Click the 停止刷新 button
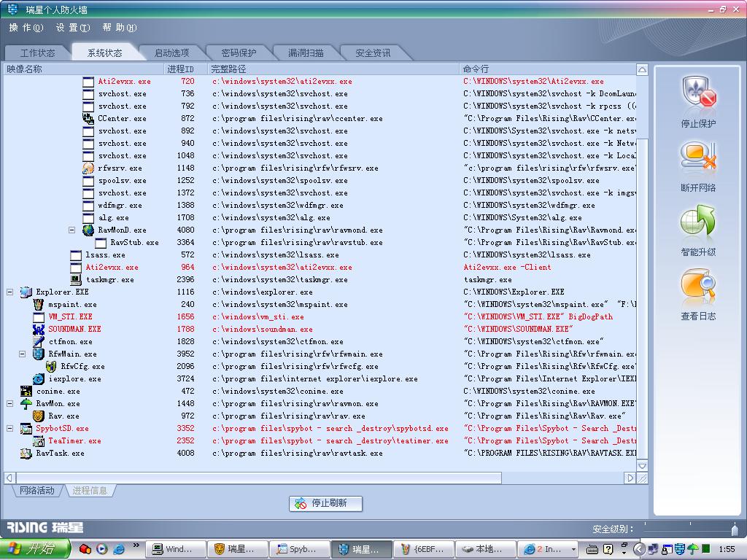Screen dimensions: 747x560 point(326,503)
